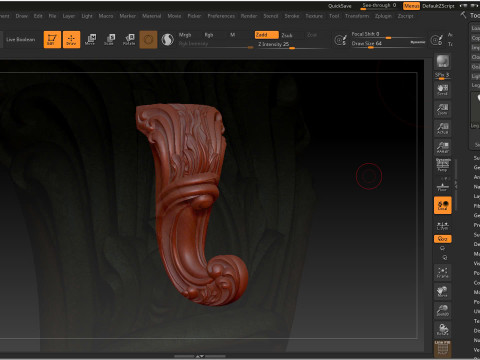Open the Light menu
The height and width of the screenshot is (360, 480).
[x=87, y=16]
